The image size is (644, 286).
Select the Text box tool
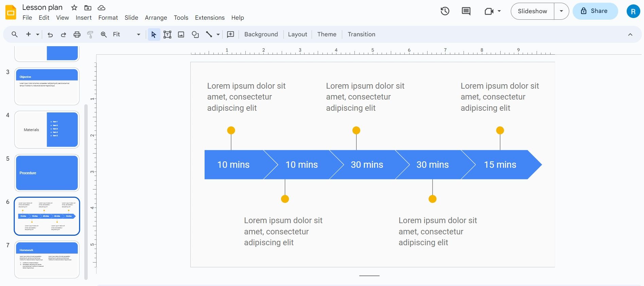click(x=167, y=34)
